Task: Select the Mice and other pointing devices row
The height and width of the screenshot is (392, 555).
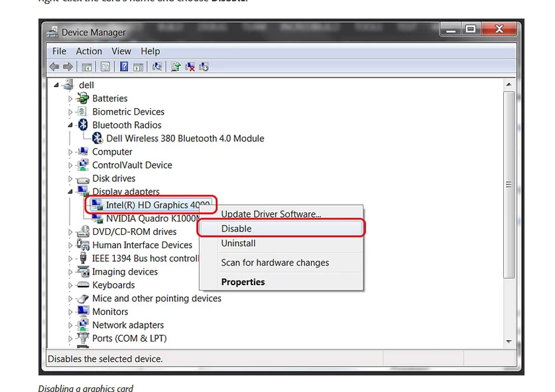Action: click(156, 298)
